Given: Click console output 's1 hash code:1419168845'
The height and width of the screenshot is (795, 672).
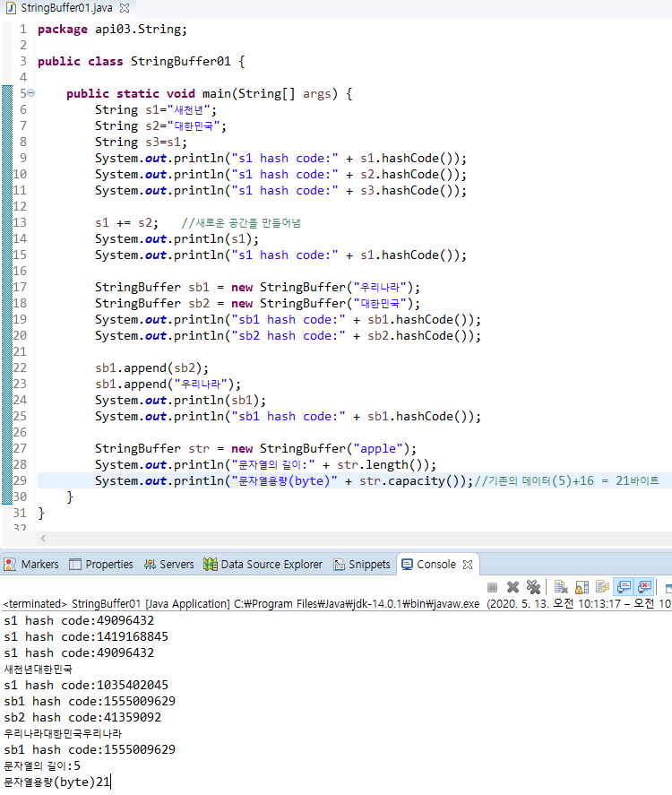Looking at the screenshot, I should click(x=86, y=636).
